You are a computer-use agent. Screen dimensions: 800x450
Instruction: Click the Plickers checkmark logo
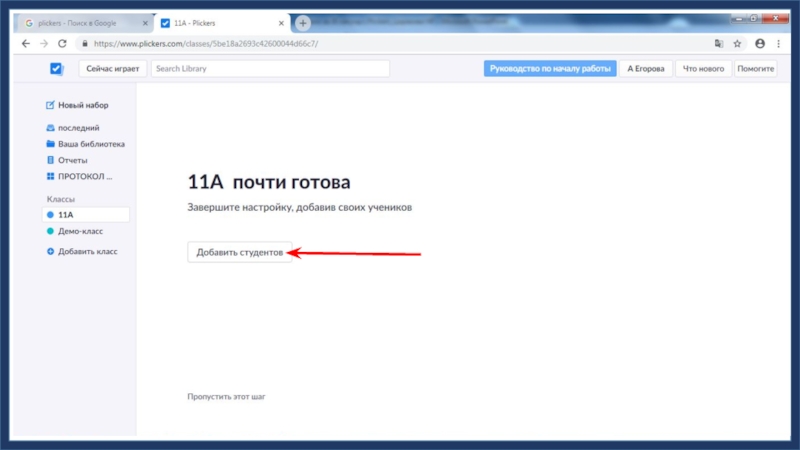point(56,69)
